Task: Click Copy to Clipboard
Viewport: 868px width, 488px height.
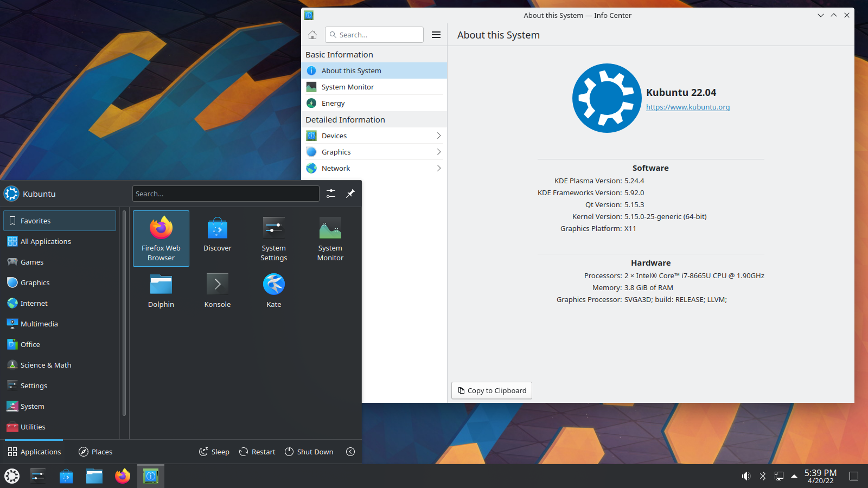Action: point(491,390)
